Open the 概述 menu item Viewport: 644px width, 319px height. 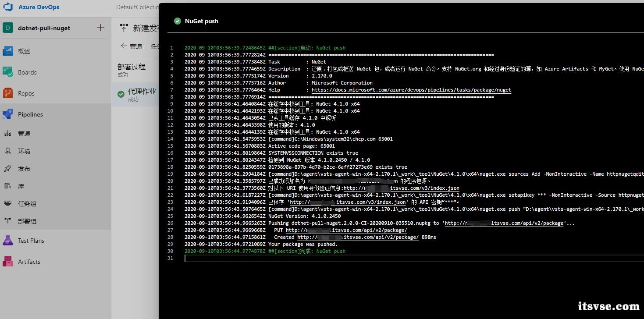click(24, 51)
